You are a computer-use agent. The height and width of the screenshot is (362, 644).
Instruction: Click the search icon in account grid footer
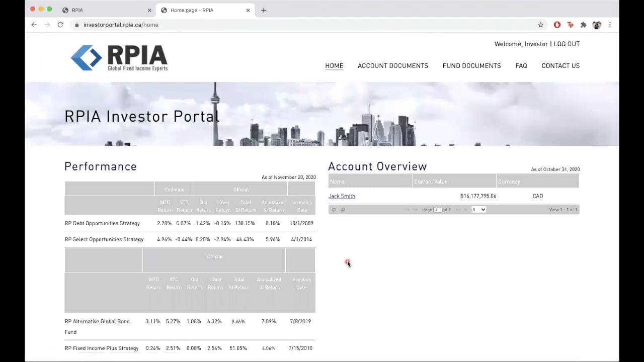pyautogui.click(x=343, y=210)
